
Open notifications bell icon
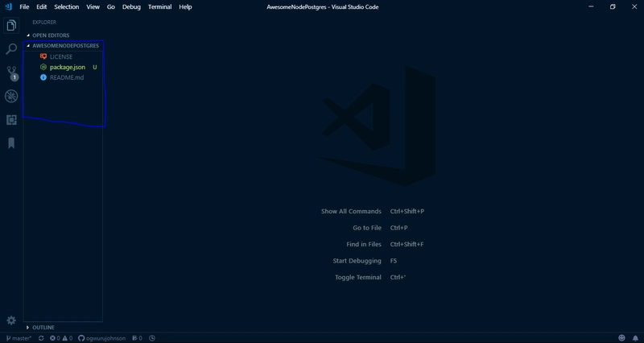635,338
